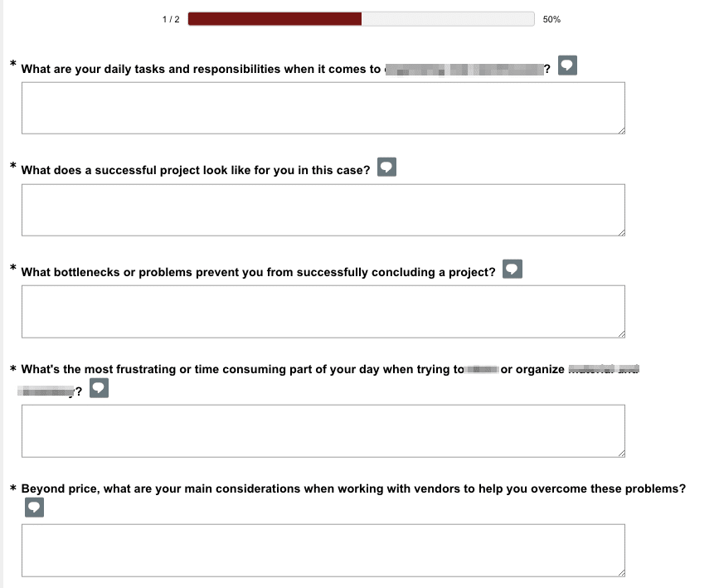Viewport: 719px width, 588px height.
Task: Click the asterisk beside the daily tasks question
Action: pyautogui.click(x=12, y=64)
